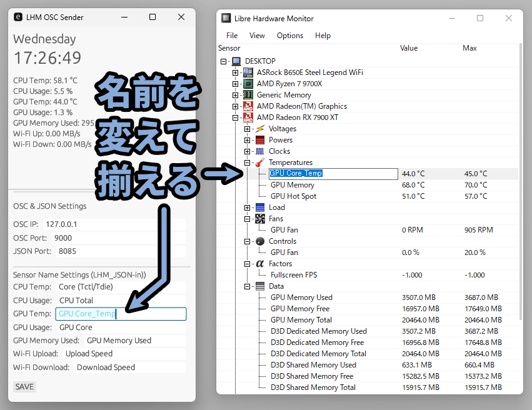
Task: Click the Temperatures thermometer icon
Action: 260,162
